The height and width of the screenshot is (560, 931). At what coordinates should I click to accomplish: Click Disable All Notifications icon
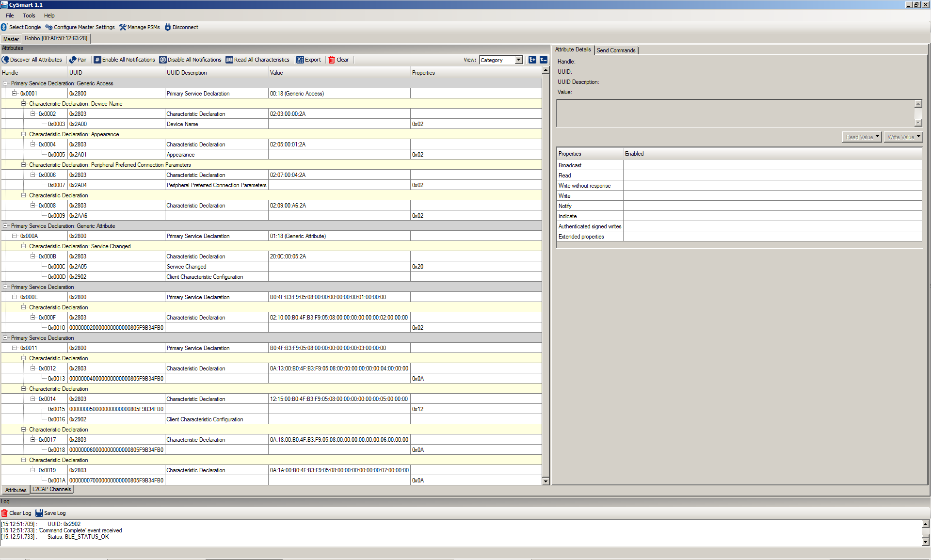point(163,60)
